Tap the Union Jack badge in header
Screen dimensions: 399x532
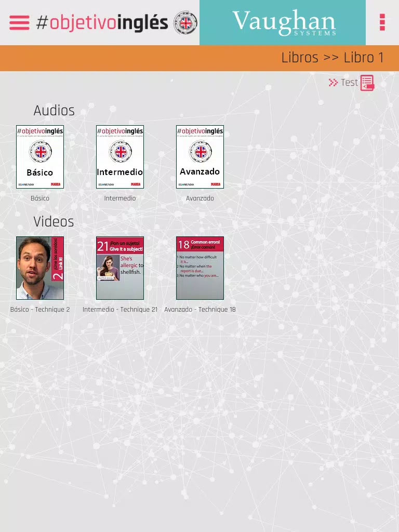(185, 23)
